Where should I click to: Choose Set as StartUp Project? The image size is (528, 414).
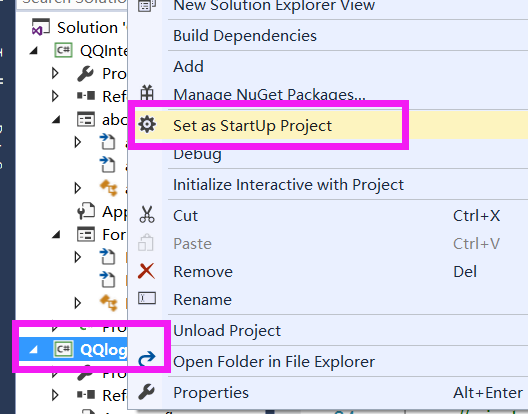click(x=252, y=126)
